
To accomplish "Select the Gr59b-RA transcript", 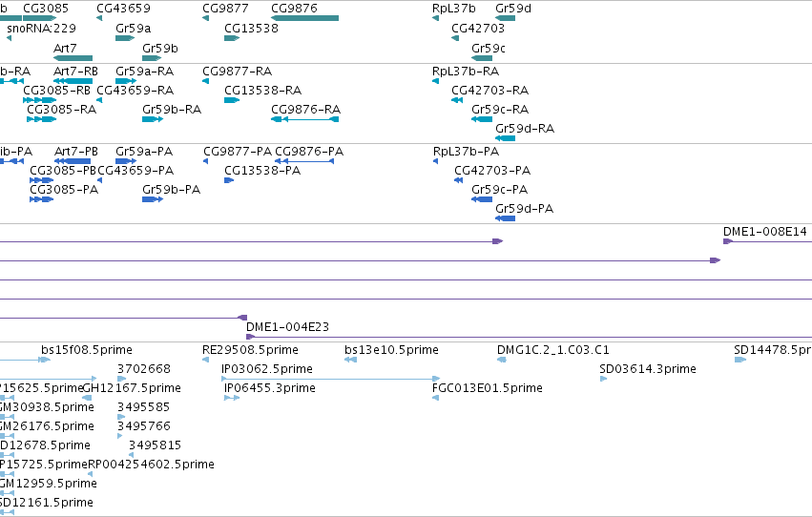I will click(x=153, y=119).
